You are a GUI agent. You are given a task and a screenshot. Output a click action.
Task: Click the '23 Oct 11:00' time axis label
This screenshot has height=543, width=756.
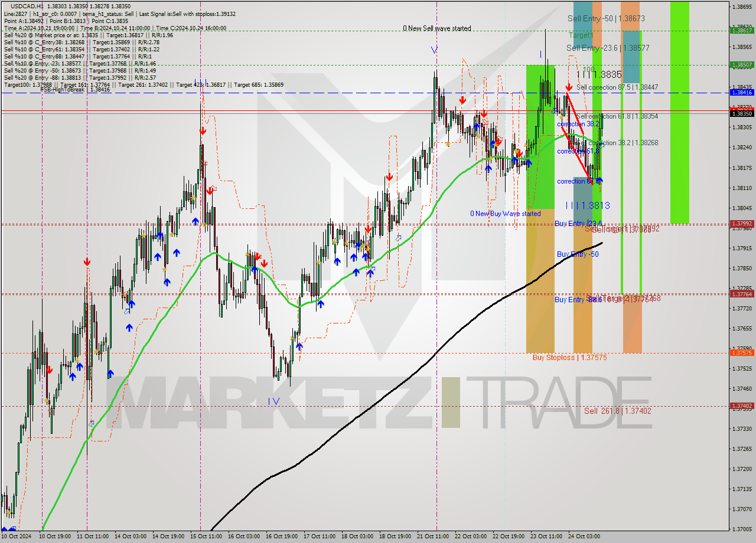[547, 537]
